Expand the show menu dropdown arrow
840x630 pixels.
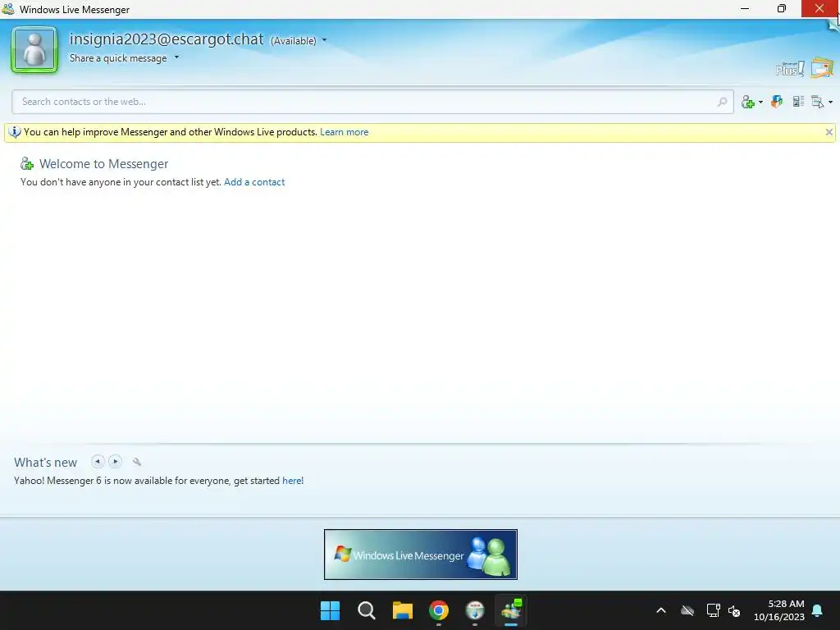tap(830, 102)
